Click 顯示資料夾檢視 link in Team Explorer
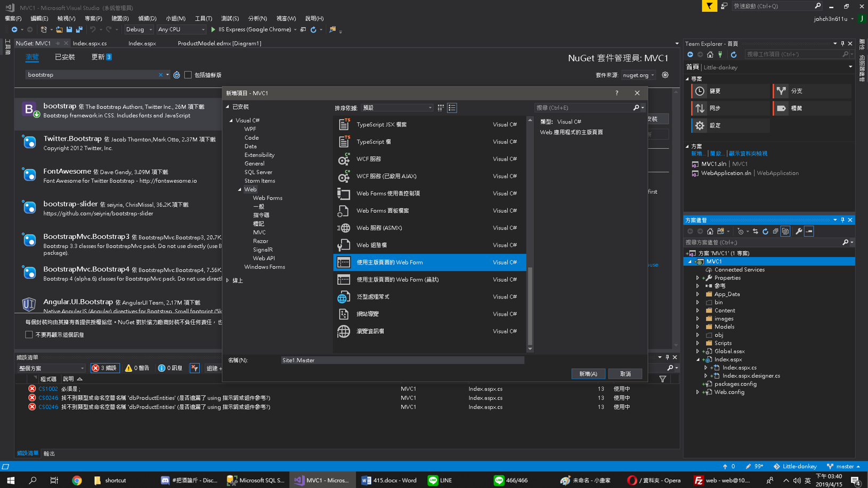 tap(748, 154)
